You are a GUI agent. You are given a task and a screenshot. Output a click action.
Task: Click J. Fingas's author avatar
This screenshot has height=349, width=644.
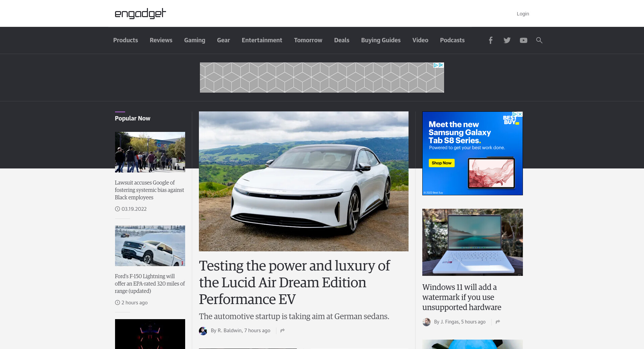[x=426, y=322]
